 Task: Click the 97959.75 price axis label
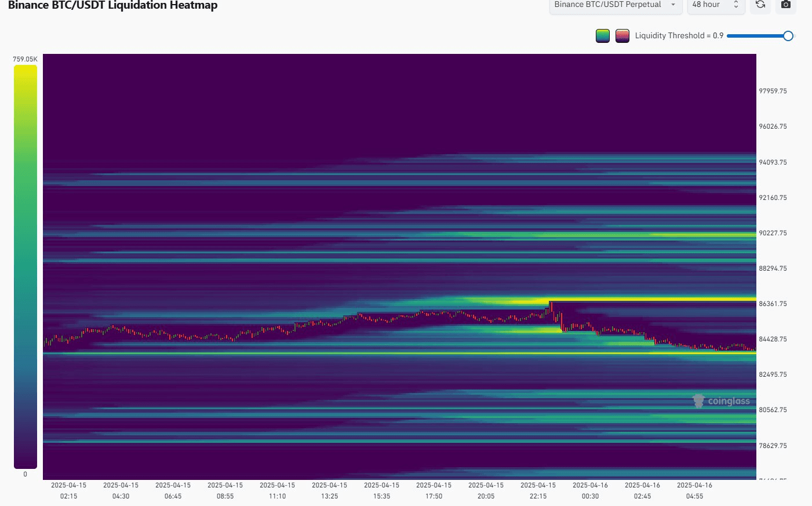773,91
